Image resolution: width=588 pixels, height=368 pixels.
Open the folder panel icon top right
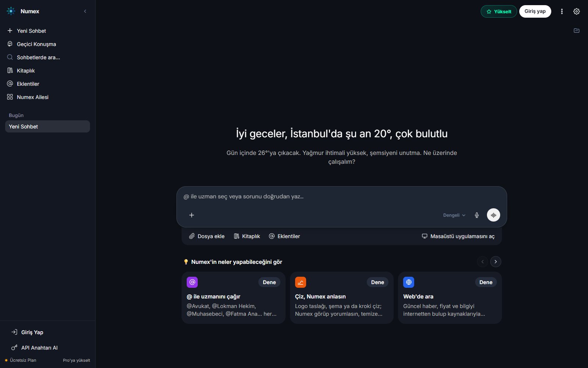577,31
